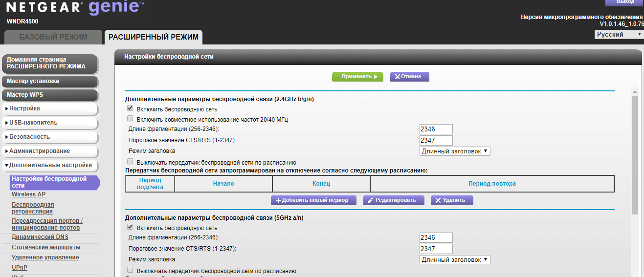Collapse the Дополнительные настройки section
644x277 pixels.
49,165
